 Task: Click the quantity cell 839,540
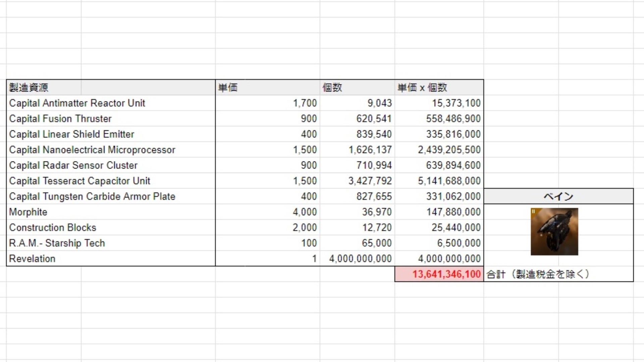pos(357,134)
